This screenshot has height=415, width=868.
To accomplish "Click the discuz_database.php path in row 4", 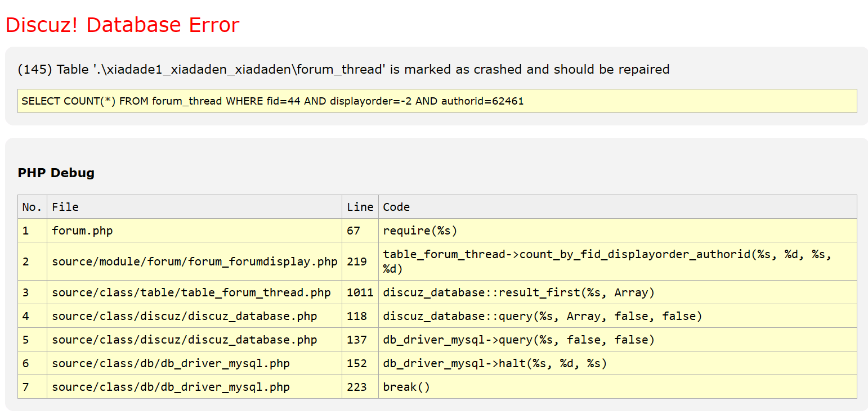I will click(x=194, y=316).
